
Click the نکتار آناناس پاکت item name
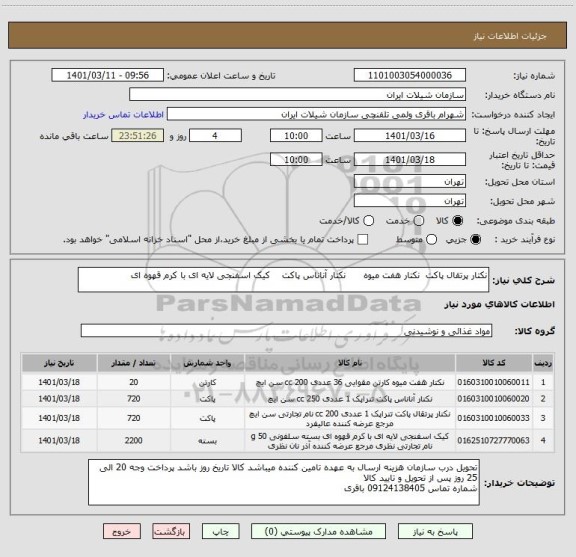(x=350, y=399)
